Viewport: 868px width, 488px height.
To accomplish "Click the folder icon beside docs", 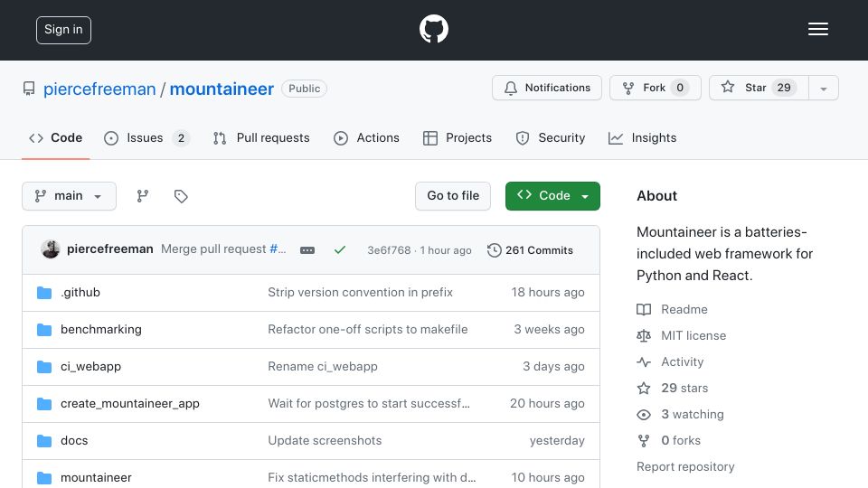I will pos(44,441).
